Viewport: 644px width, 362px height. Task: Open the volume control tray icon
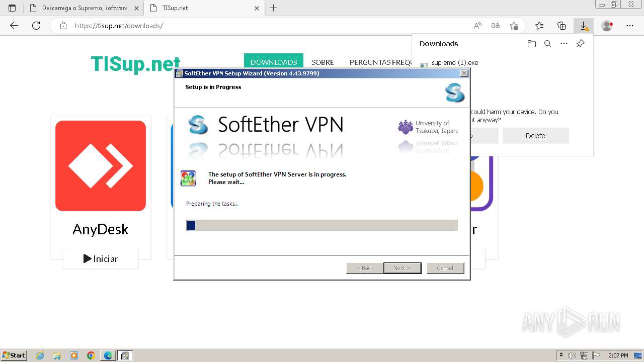(x=573, y=355)
